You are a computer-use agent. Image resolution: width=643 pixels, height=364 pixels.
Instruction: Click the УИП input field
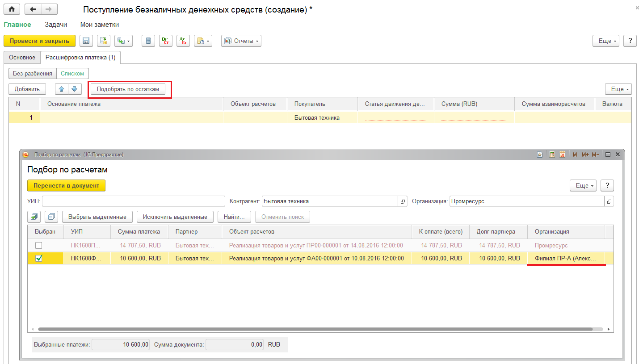tap(134, 201)
